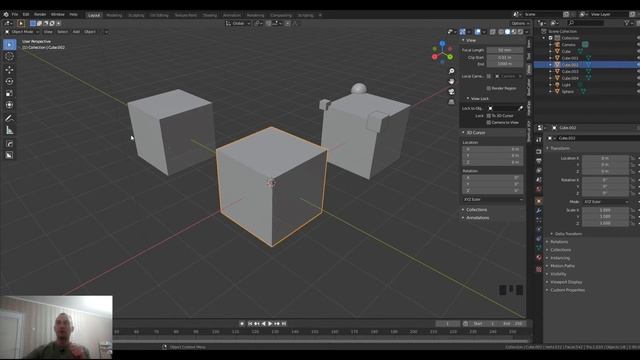Enable wireframe viewport shading
640x360 pixels.
pyautogui.click(x=501, y=32)
